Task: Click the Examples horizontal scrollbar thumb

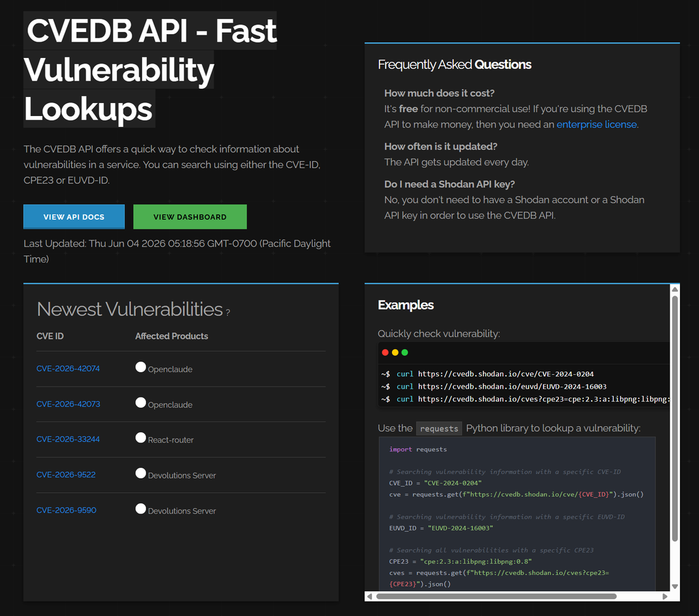Action: (496, 596)
